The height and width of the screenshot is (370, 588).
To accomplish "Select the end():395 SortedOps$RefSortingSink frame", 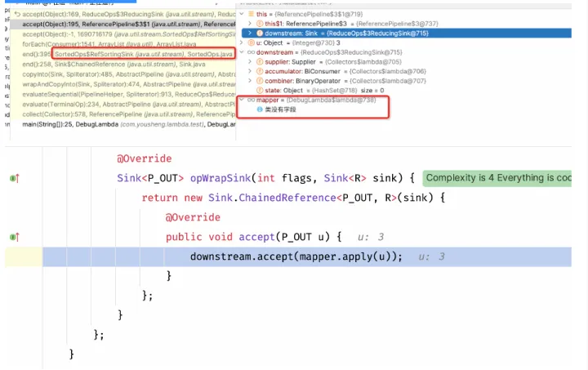I will coord(122,53).
